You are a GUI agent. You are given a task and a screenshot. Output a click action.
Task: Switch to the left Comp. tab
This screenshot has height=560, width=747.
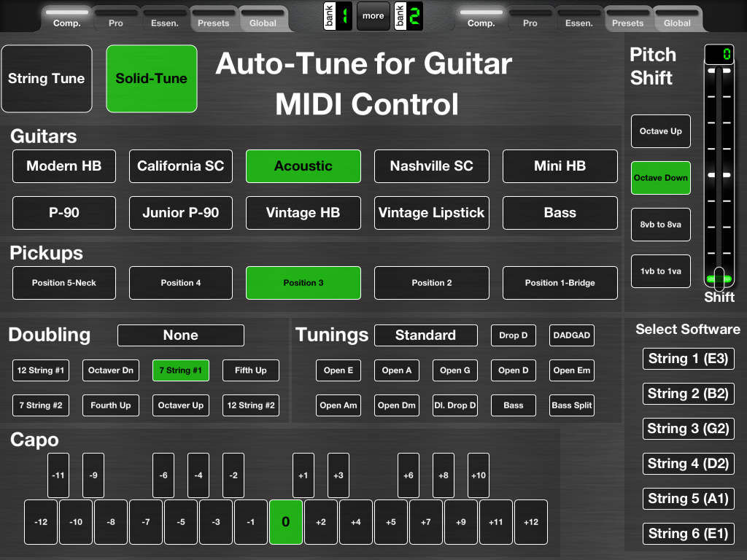pos(66,19)
